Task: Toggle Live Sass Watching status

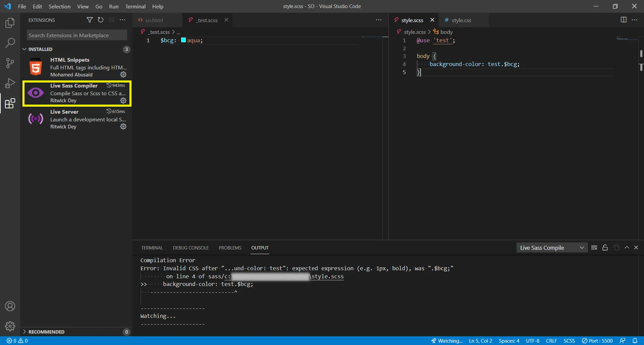Action: pos(447,341)
